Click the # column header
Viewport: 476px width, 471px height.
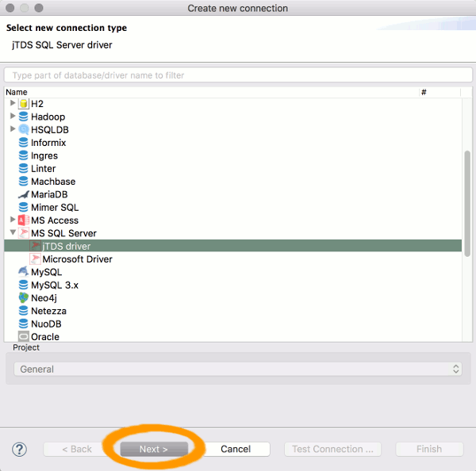coord(440,92)
